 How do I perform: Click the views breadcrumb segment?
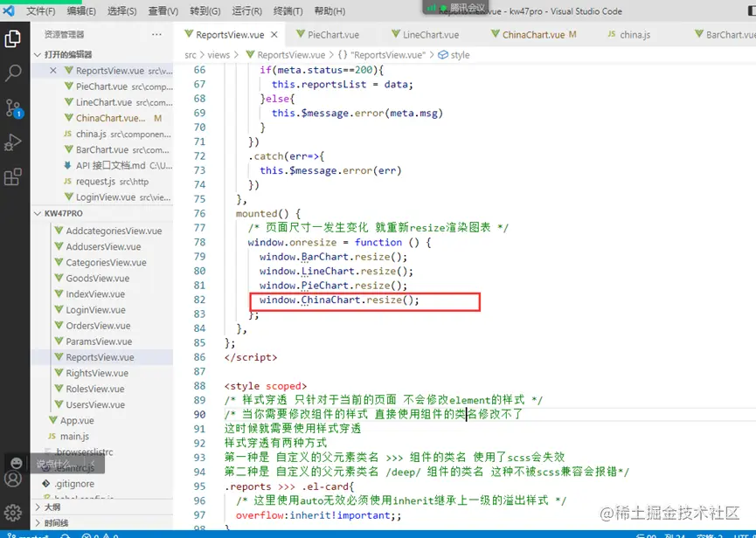[218, 55]
